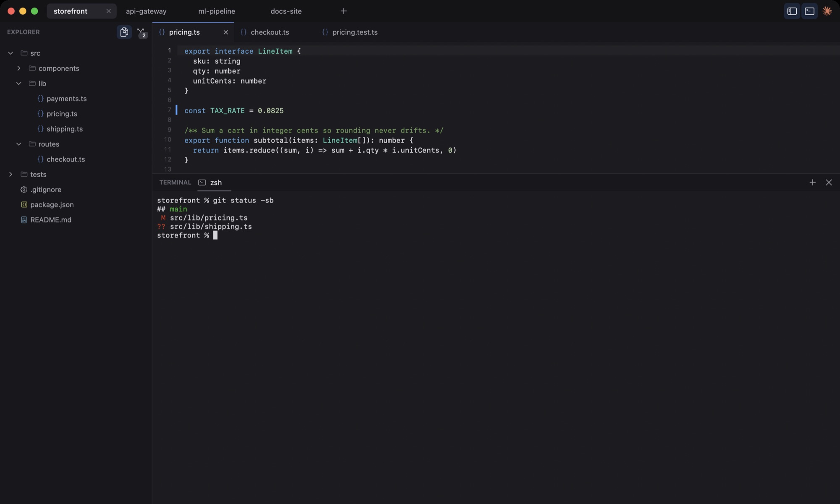Focus the terminal prompt input

point(215,235)
